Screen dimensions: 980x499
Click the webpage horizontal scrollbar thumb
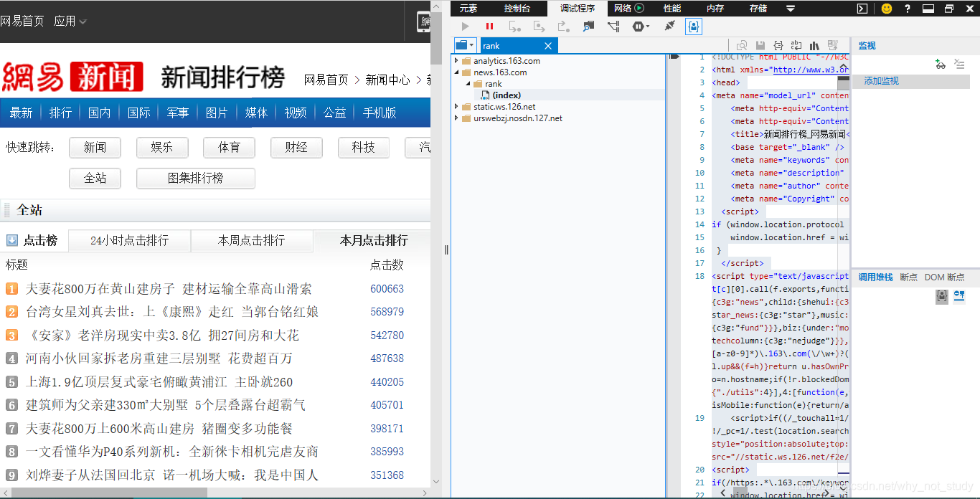(109, 493)
